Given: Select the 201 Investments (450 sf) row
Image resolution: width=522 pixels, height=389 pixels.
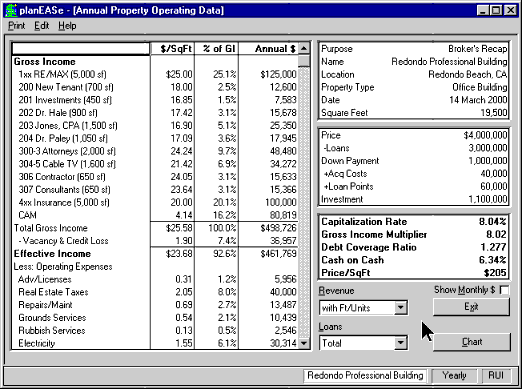Looking at the screenshot, I should (x=155, y=100).
